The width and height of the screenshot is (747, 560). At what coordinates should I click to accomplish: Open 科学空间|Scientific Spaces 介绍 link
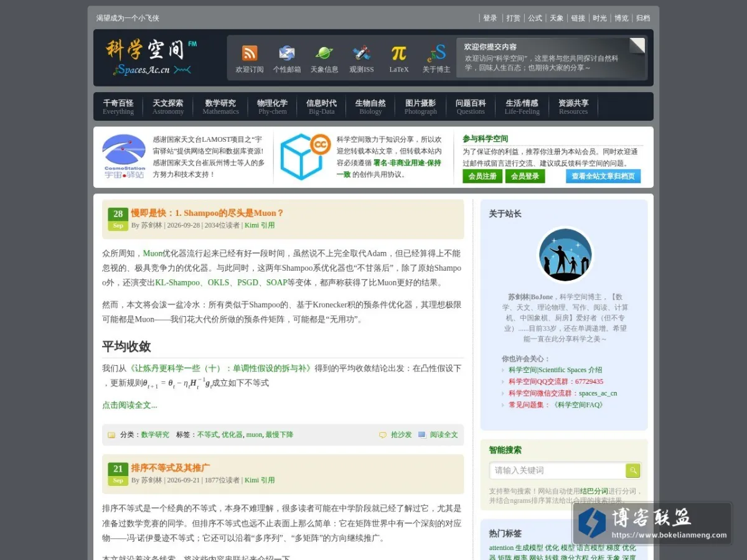[x=555, y=370]
